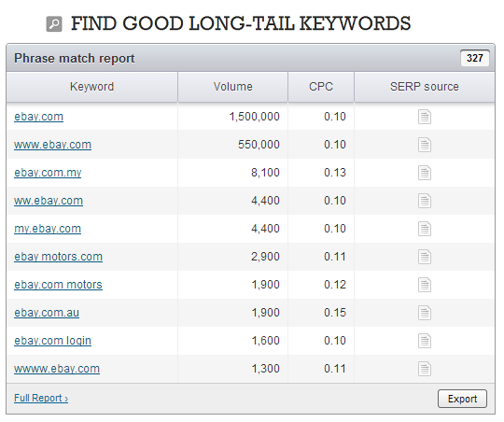The width and height of the screenshot is (504, 422).
Task: Click the SERP source column header
Action: [425, 87]
